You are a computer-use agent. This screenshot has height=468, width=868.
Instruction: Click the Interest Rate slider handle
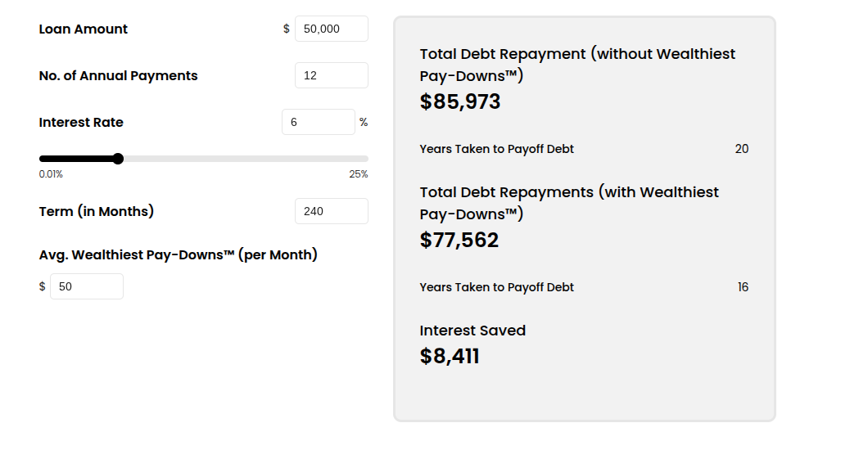tap(118, 159)
